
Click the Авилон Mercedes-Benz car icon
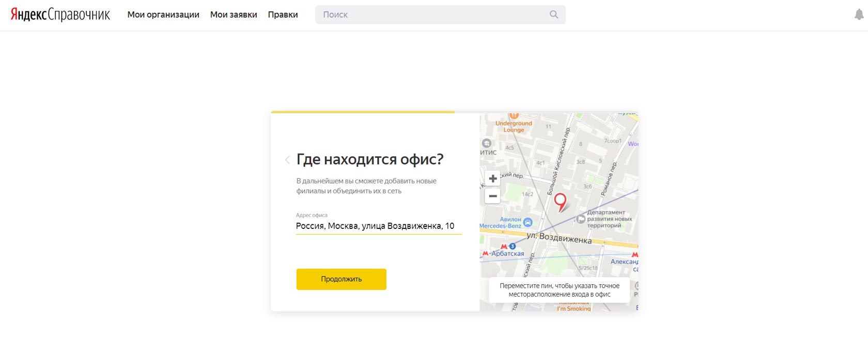tap(528, 222)
